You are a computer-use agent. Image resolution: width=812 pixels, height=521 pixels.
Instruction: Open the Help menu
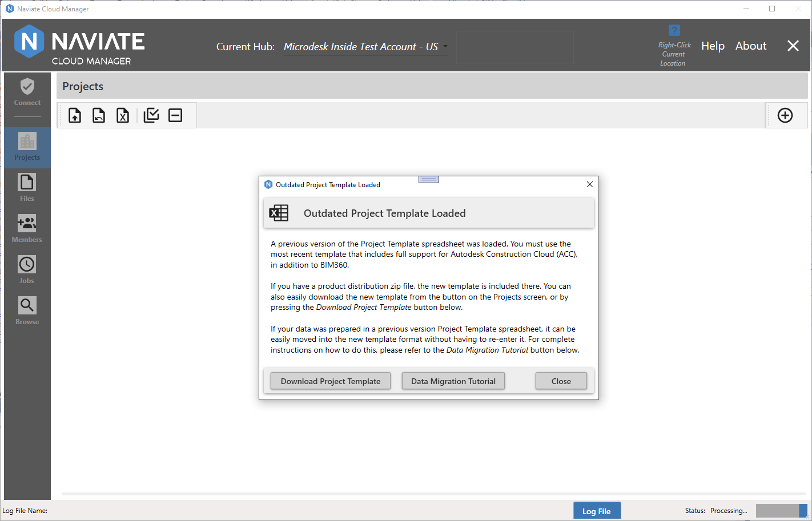coord(713,46)
